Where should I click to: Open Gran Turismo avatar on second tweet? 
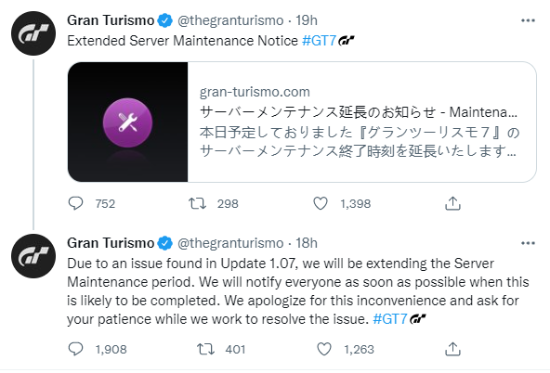coord(33,256)
